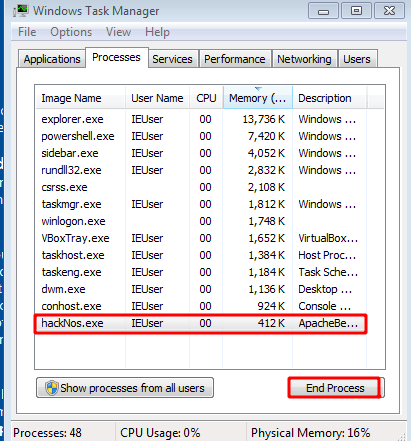Sort by Description column header
Viewport: 411px width, 441px height.
pyautogui.click(x=330, y=98)
